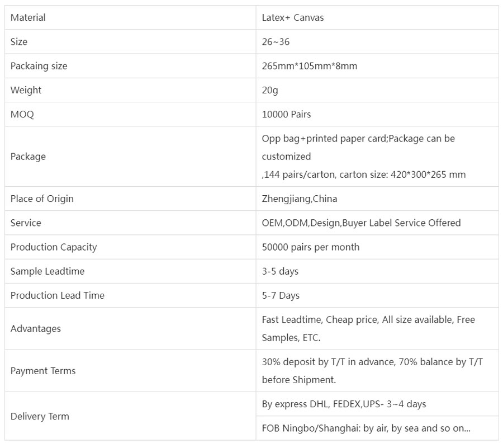
Task: Click the Size label cell
Action: click(130, 42)
